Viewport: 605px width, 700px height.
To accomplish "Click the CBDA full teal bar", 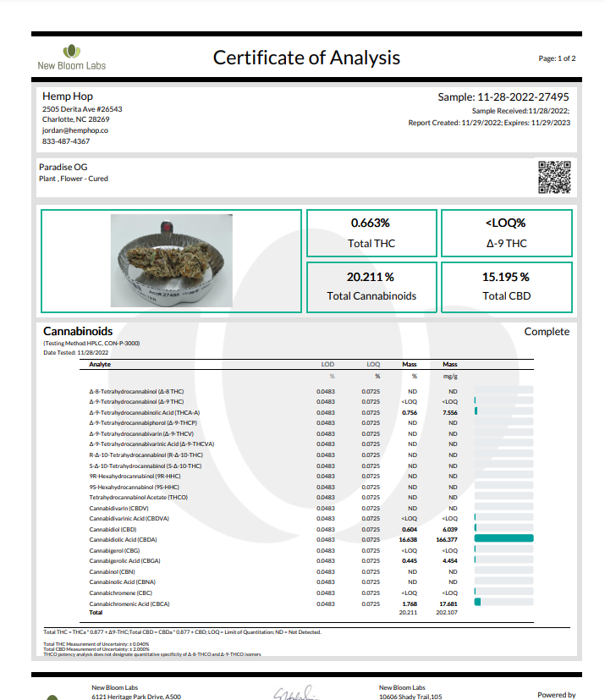I will [x=503, y=538].
